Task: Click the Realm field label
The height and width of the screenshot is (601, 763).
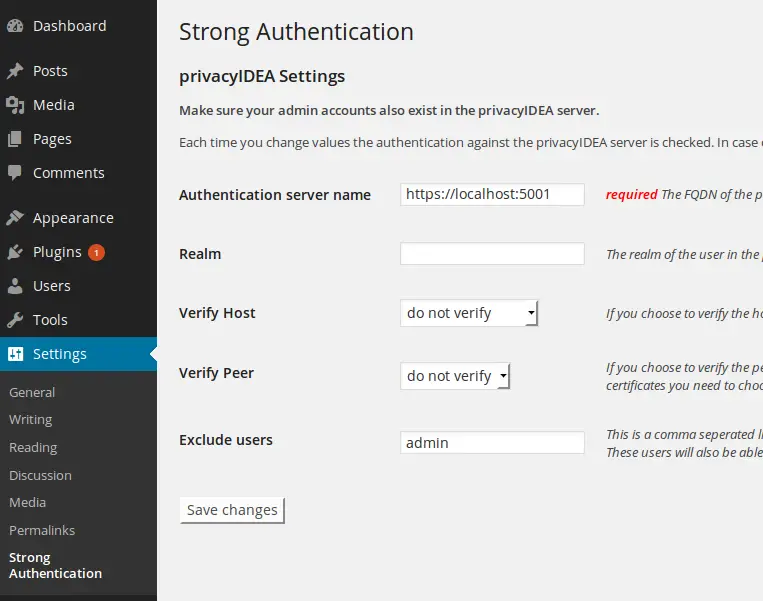Action: point(200,254)
